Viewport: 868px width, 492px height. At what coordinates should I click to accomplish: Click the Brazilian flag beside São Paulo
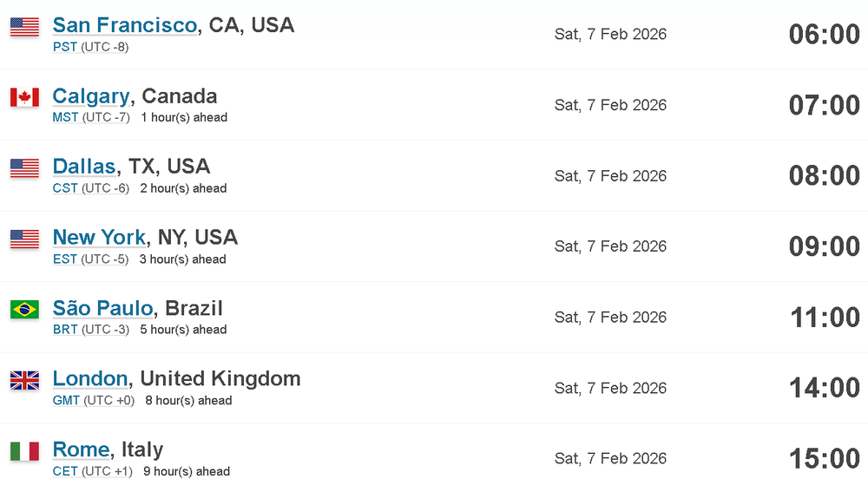(25, 310)
